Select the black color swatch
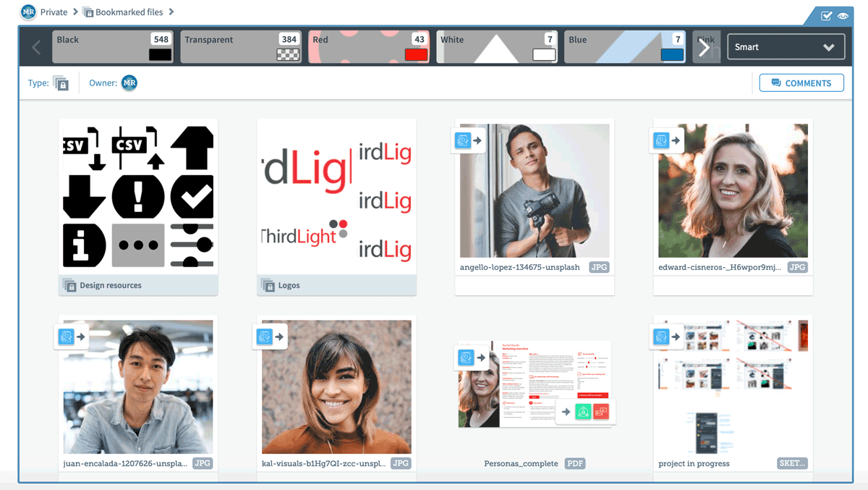This screenshot has width=868, height=490. [x=160, y=54]
